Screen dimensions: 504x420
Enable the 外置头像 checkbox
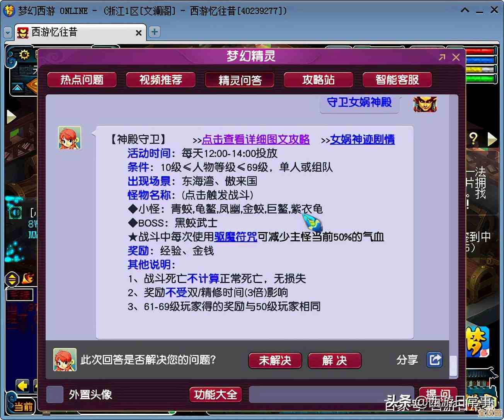[x=54, y=394]
